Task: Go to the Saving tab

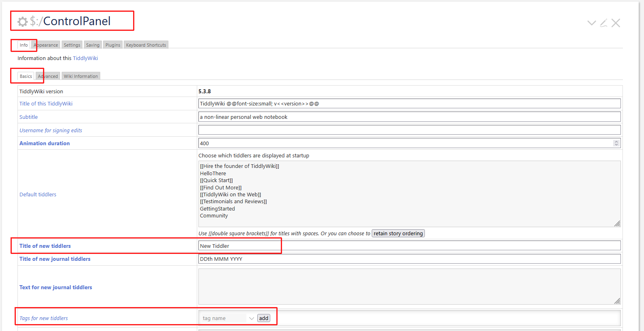Action: point(93,45)
